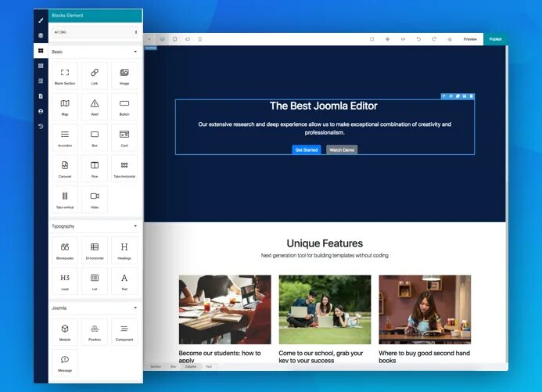Click the Get Started button
Screen dimensions: 542x392
[307, 149]
